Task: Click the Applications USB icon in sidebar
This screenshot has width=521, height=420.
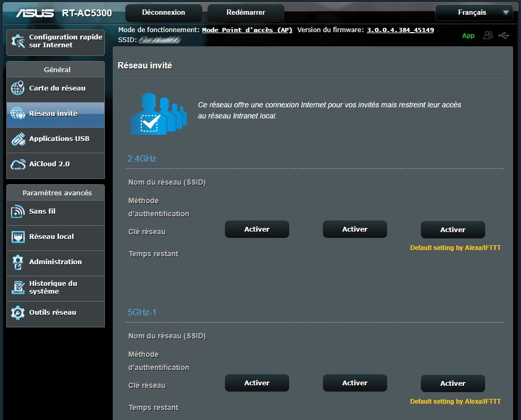Action: click(18, 139)
